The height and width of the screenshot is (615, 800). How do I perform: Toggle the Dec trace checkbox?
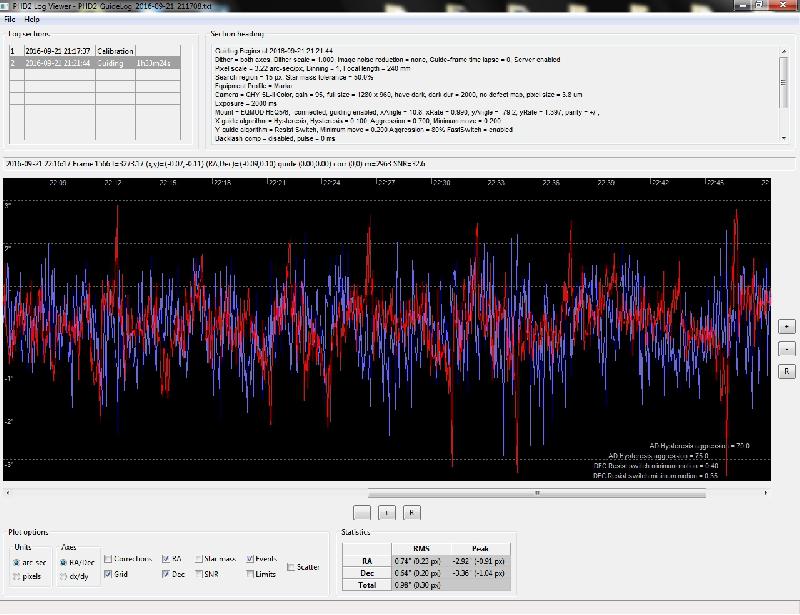coord(165,574)
